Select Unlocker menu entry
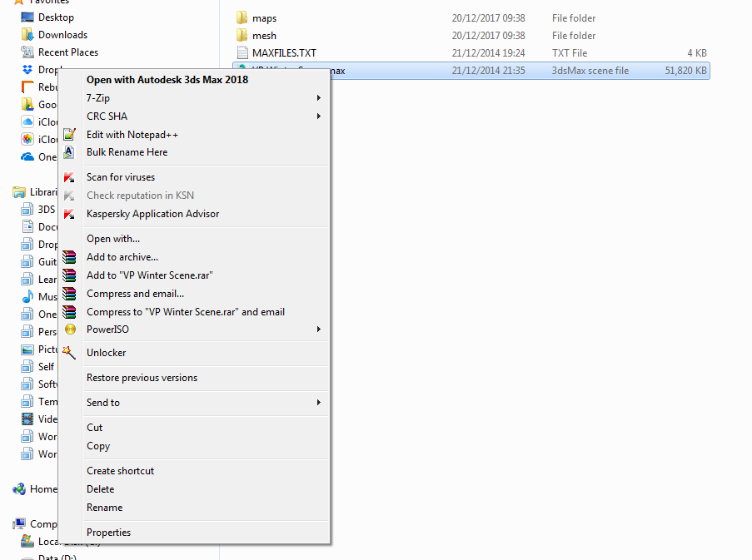Image resolution: width=752 pixels, height=560 pixels. click(106, 353)
